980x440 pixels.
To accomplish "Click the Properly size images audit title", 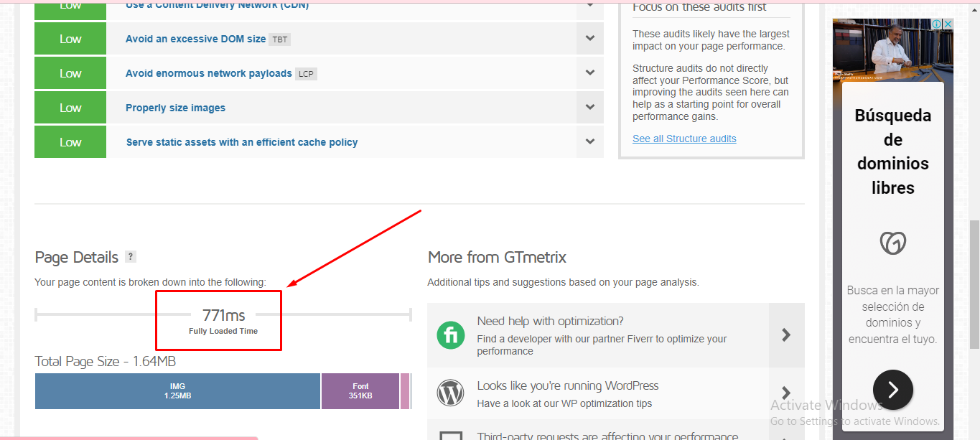I will [x=175, y=108].
